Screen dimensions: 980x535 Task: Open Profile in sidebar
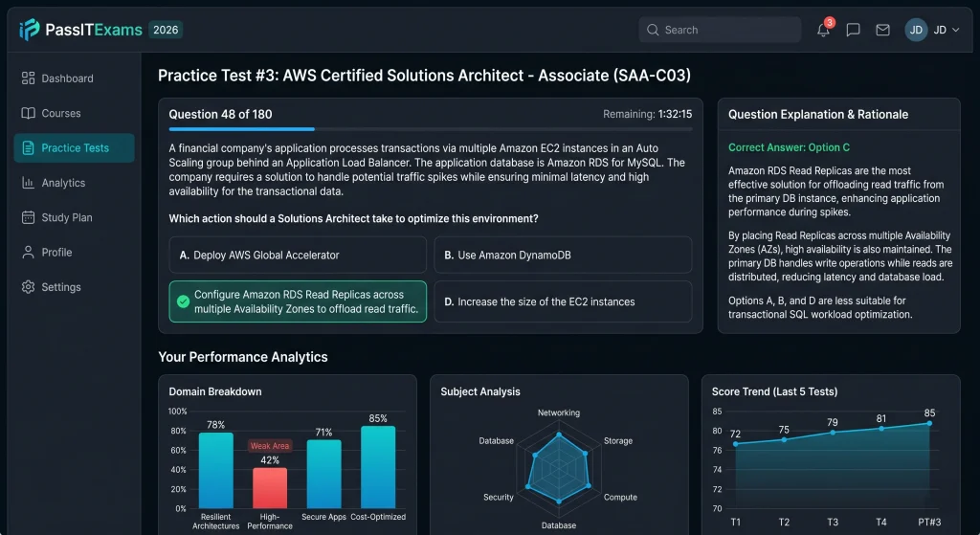click(x=74, y=252)
